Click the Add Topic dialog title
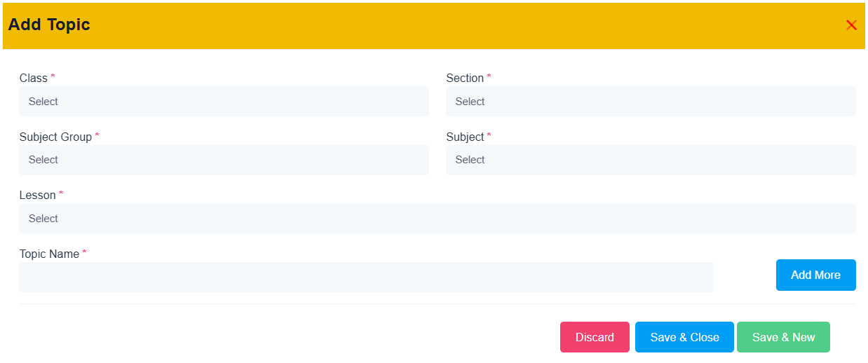 coord(49,25)
